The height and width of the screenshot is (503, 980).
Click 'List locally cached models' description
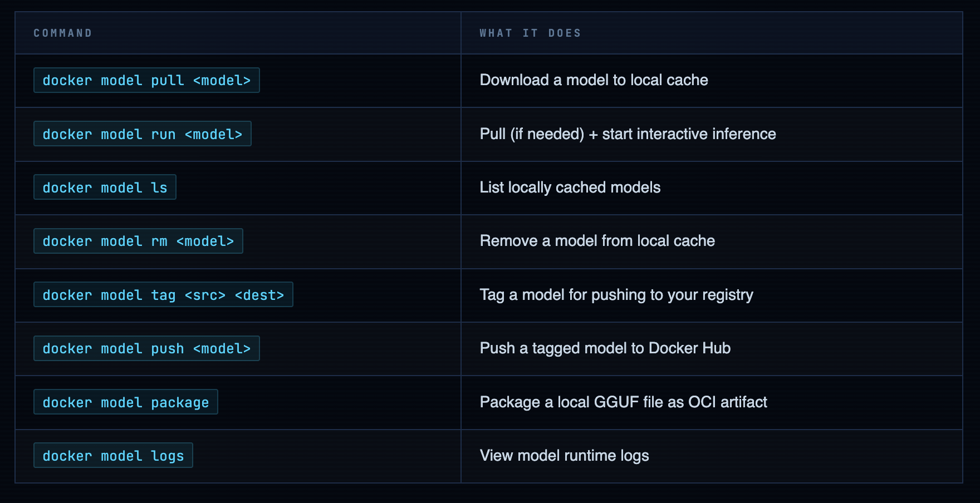(x=570, y=188)
